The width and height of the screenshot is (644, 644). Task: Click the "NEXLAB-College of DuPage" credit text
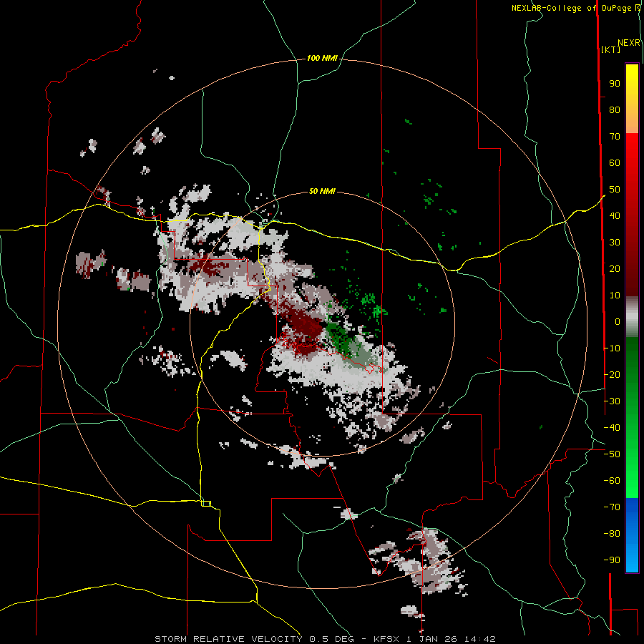click(x=571, y=8)
